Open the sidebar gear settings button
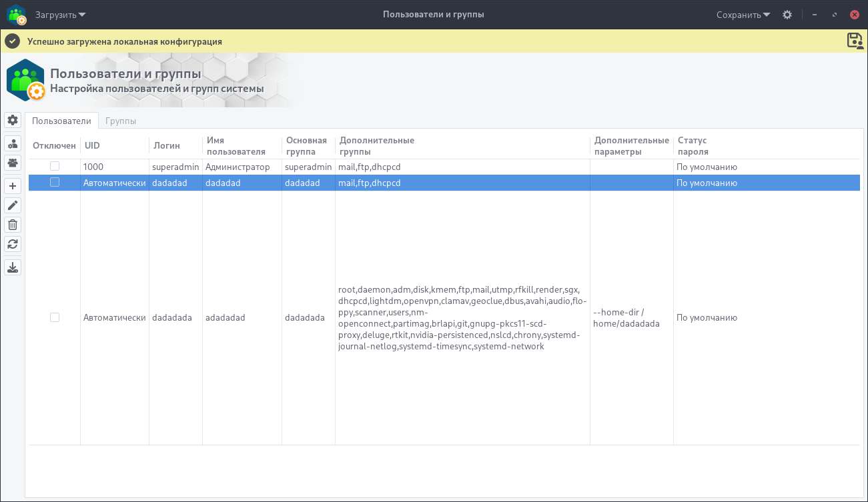868x502 pixels. [13, 120]
